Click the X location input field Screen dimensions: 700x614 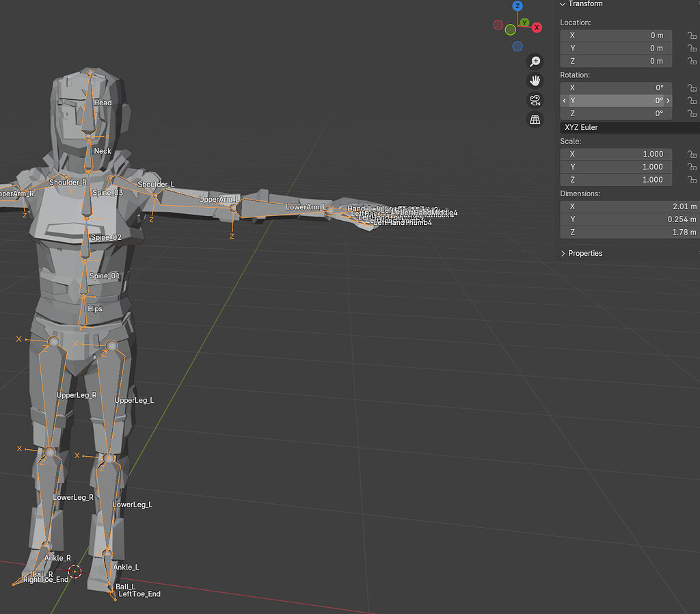615,35
